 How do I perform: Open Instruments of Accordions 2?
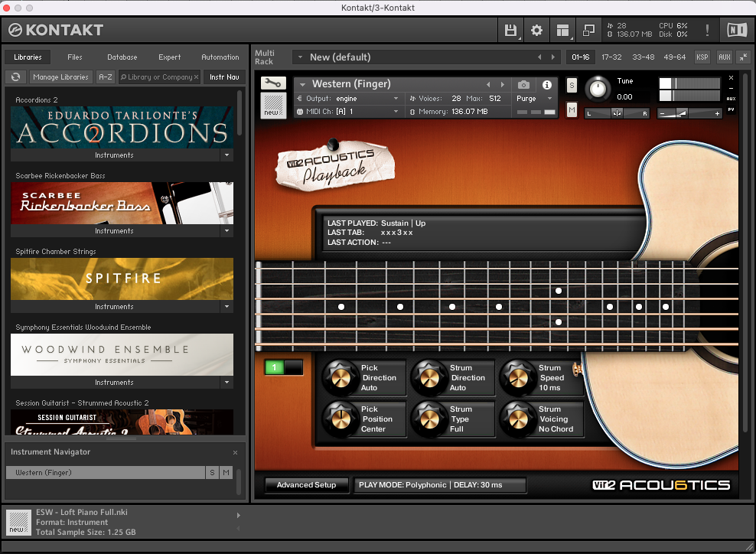pyautogui.click(x=114, y=155)
